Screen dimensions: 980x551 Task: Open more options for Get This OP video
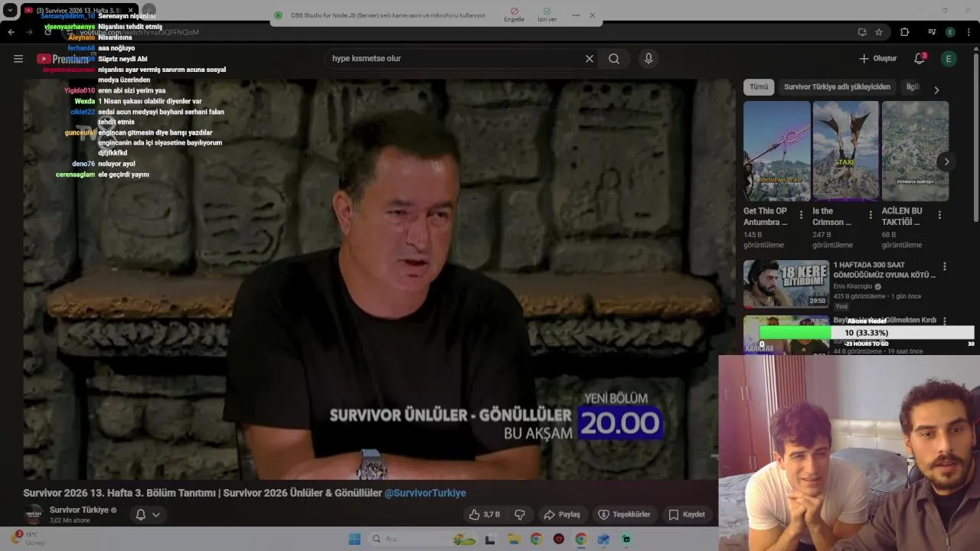801,215
